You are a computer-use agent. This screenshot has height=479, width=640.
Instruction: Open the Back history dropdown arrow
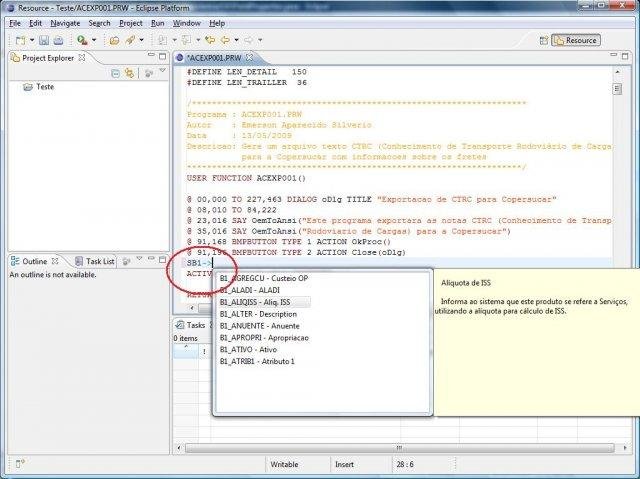click(x=236, y=40)
